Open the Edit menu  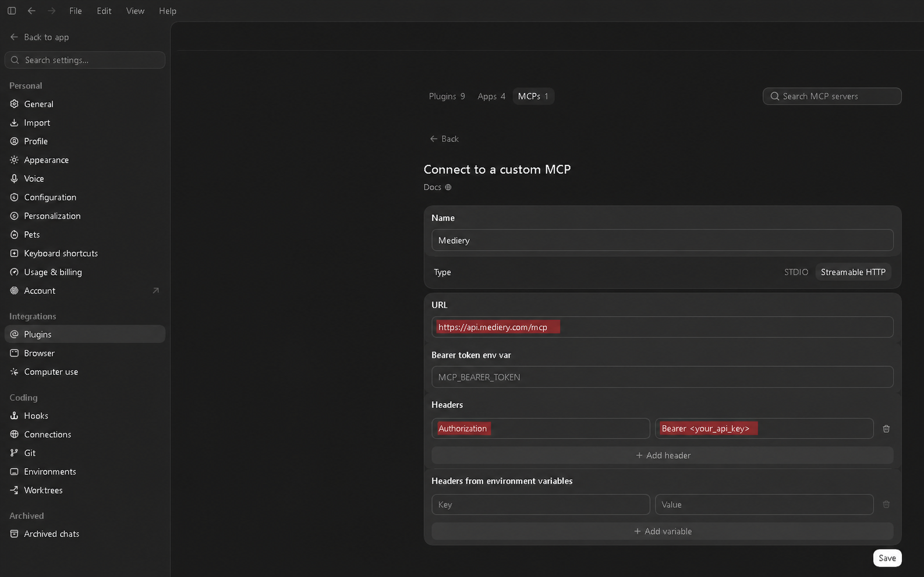104,11
